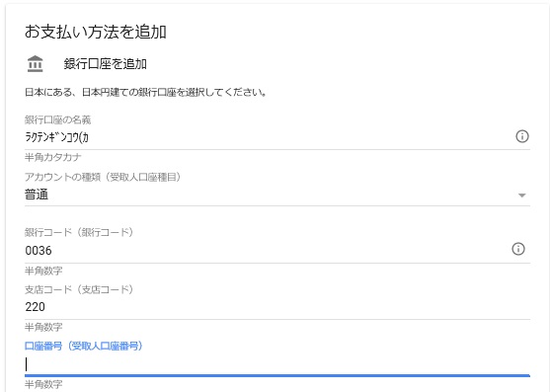Screen dimensions: 550x392
Task: Click the 支店コード field label
Action: tap(79, 289)
